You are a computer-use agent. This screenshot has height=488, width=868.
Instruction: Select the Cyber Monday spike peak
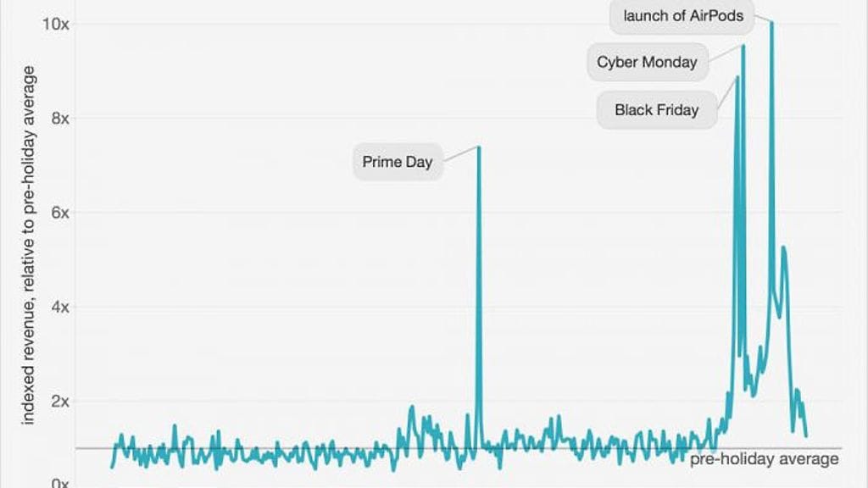(743, 46)
